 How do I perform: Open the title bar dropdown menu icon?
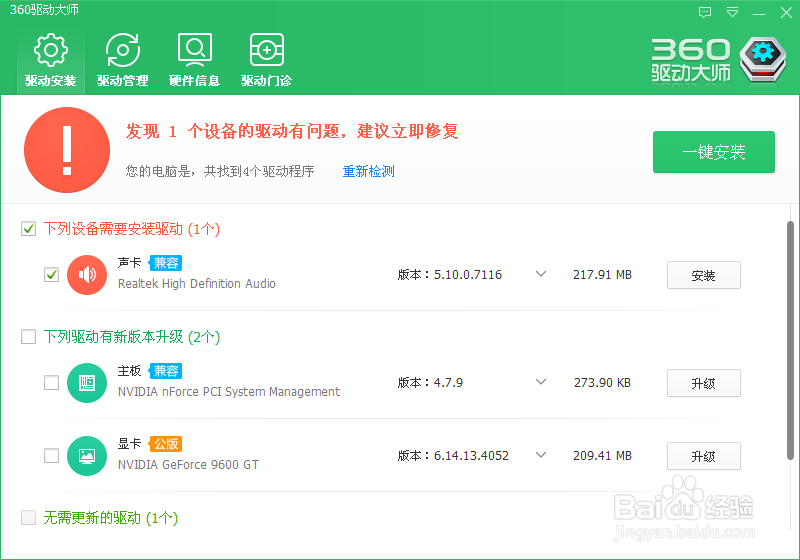click(732, 12)
